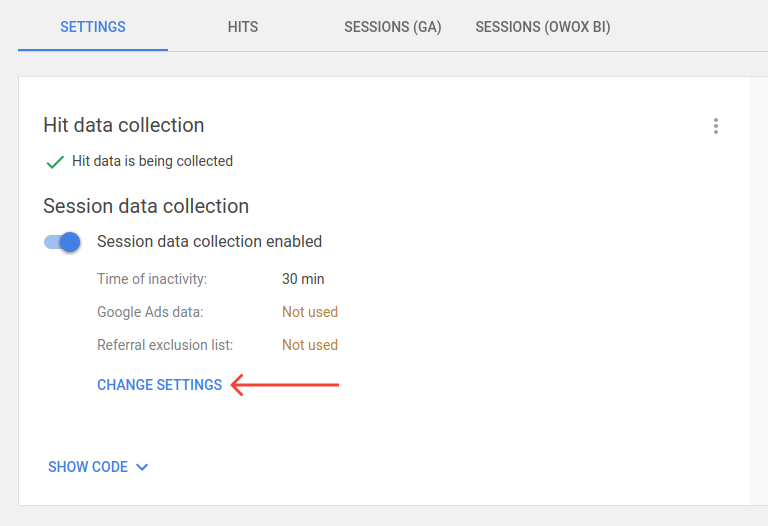Open the three-dot more options menu
The width and height of the screenshot is (768, 526).
click(716, 126)
